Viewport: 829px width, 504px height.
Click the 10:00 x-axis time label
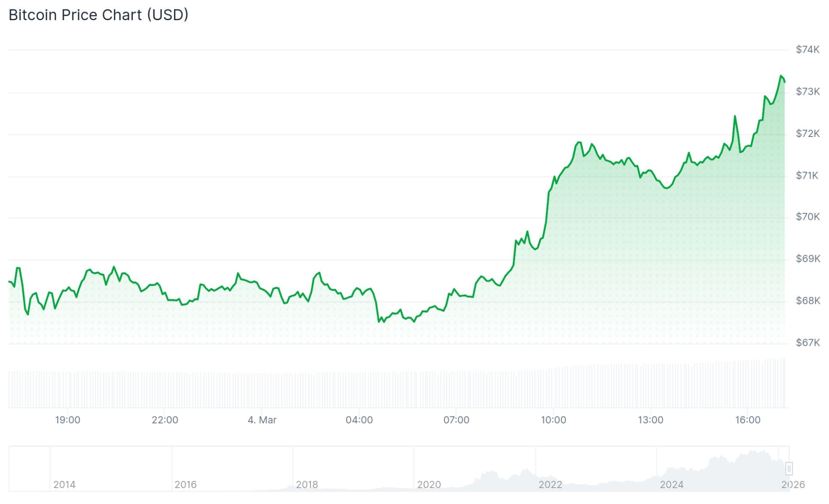tap(553, 420)
